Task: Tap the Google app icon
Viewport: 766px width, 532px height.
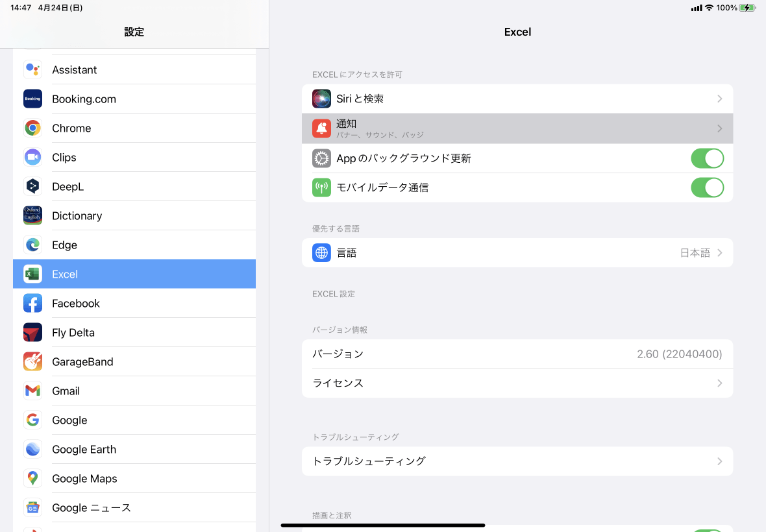Action: (32, 420)
